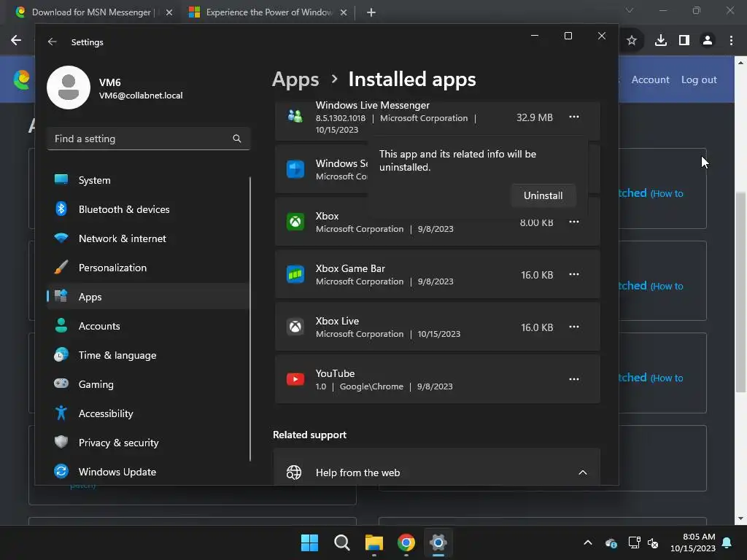This screenshot has width=747, height=560.
Task: Open Chrome downloads icon
Action: [x=661, y=41]
